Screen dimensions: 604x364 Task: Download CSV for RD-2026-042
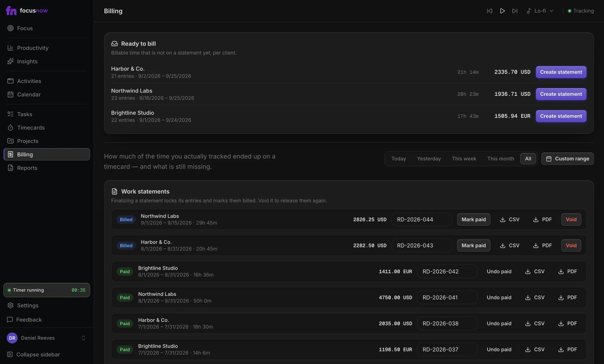[x=535, y=272]
